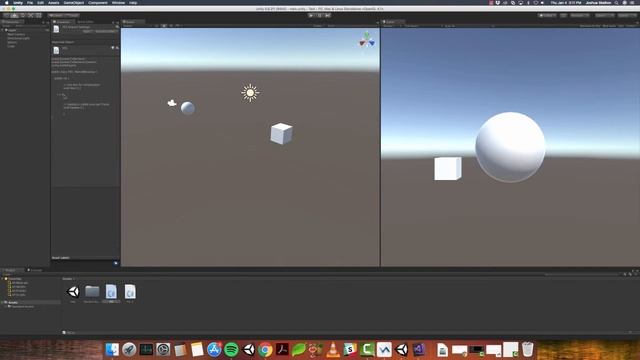Viewport: 640px width, 360px height.
Task: Toggle scene lighting in Scene view
Action: (x=164, y=26)
